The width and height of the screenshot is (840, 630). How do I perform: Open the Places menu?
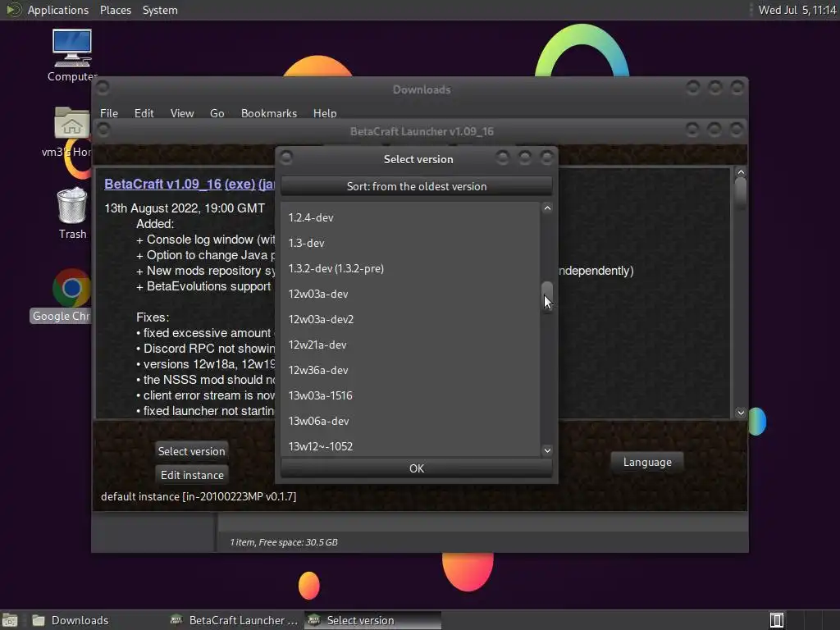(115, 10)
